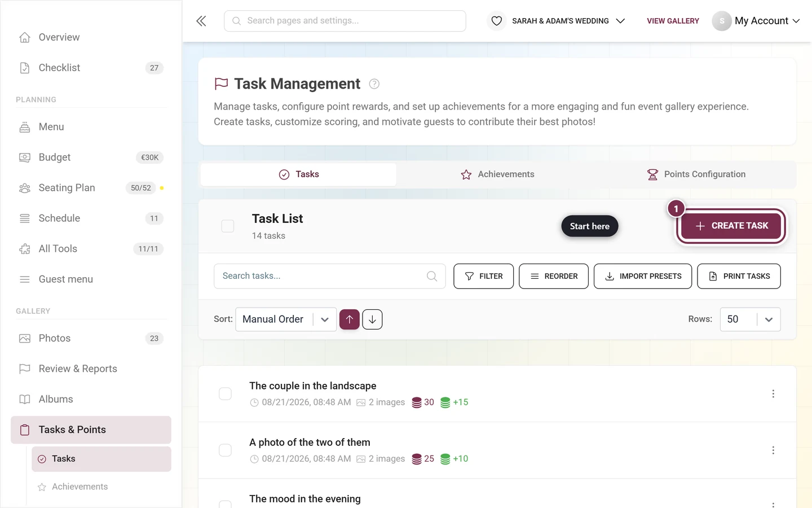Open Seating Plan in the sidebar
The height and width of the screenshot is (508, 812).
click(91, 188)
